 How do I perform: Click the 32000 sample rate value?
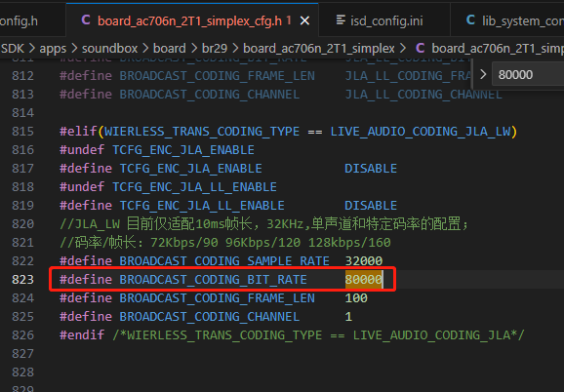click(363, 261)
